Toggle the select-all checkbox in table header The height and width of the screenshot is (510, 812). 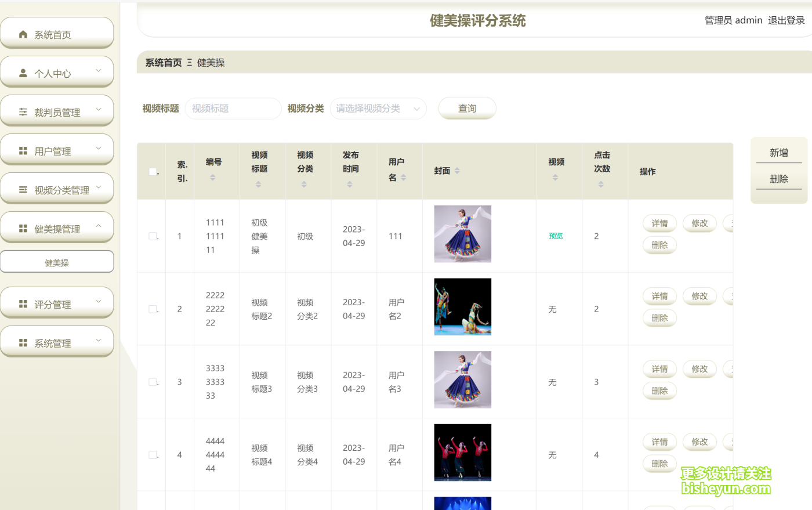pos(153,172)
